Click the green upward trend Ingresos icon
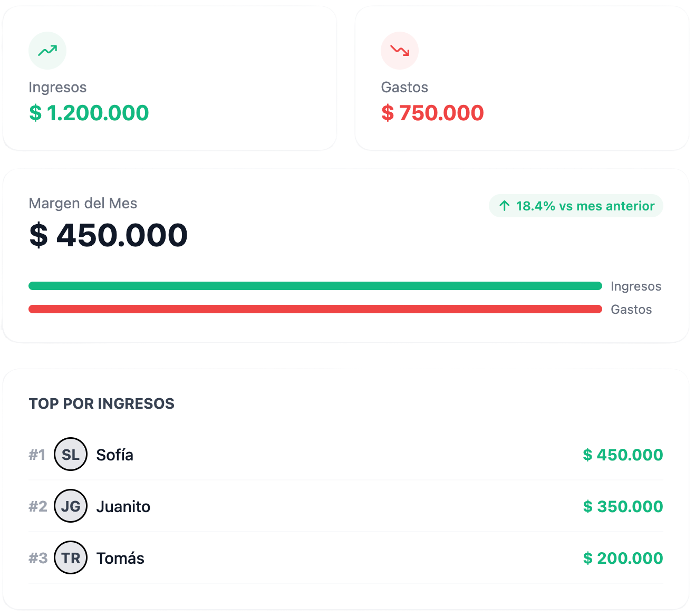Image resolution: width=695 pixels, height=616 pixels. (x=47, y=51)
